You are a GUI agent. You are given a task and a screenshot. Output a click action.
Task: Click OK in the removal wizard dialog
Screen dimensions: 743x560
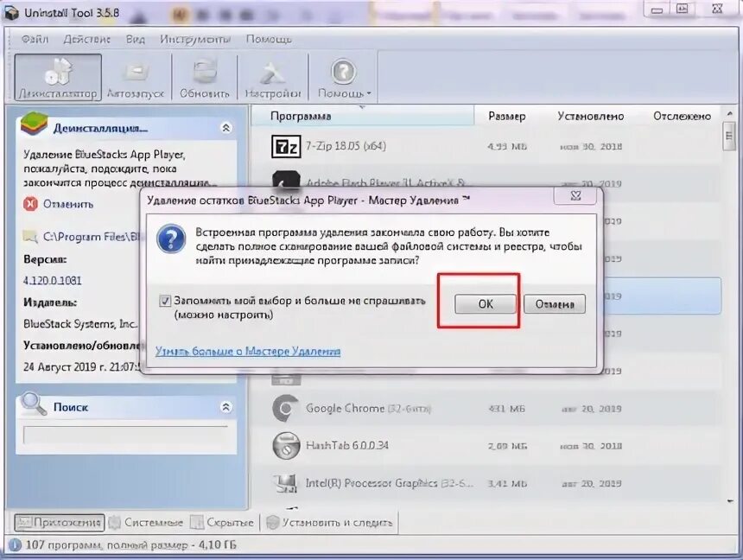pyautogui.click(x=486, y=304)
